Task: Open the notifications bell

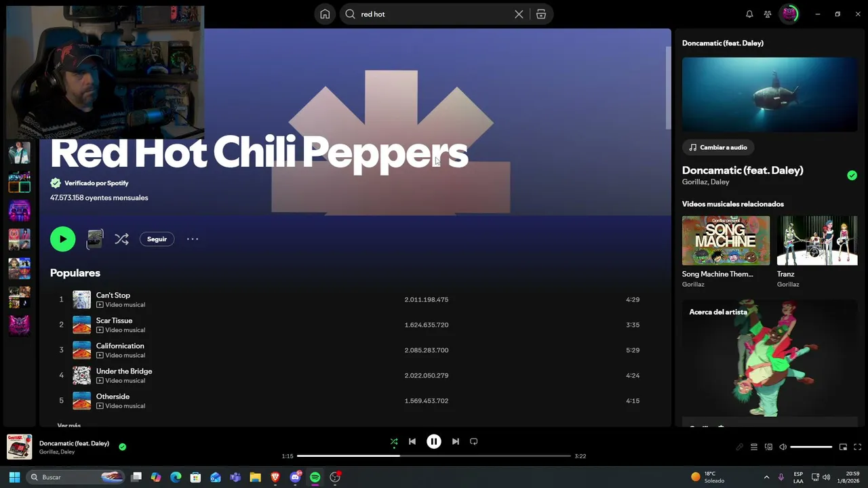Action: coord(749,14)
